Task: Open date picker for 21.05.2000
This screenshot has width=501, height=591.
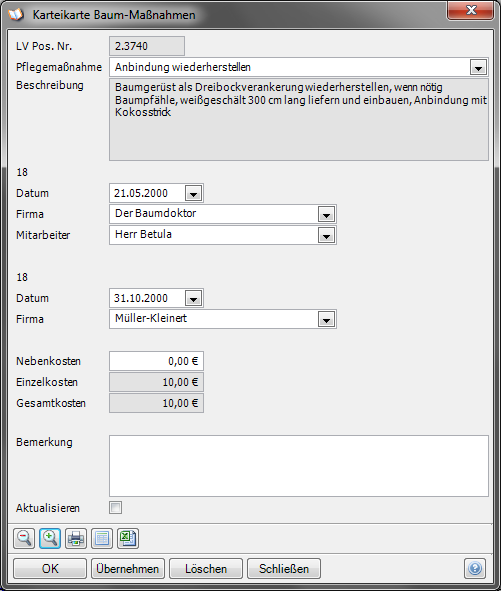Action: 193,194
